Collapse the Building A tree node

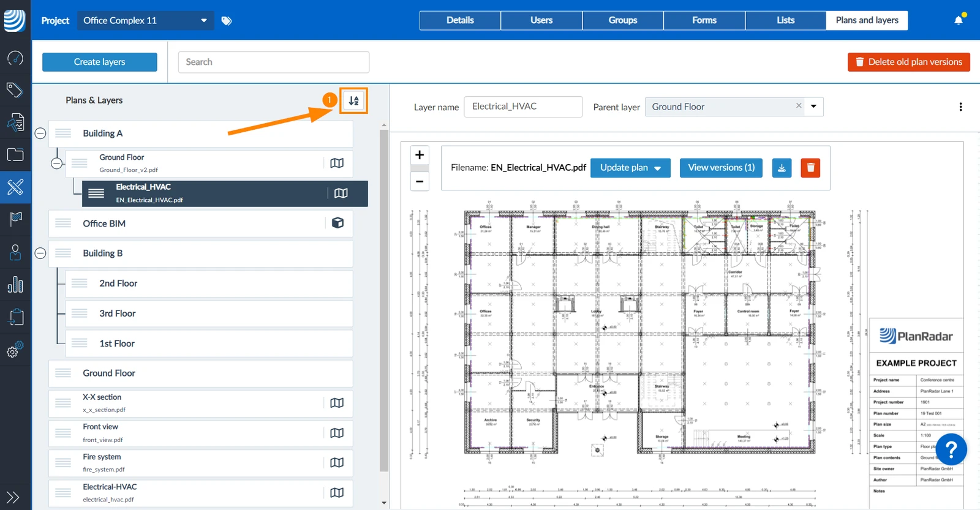click(40, 133)
